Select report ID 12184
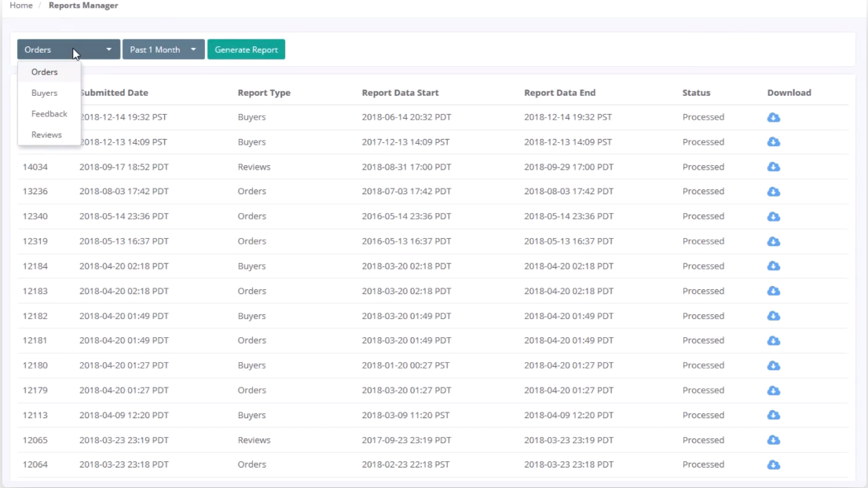The image size is (868, 488). [x=35, y=266]
